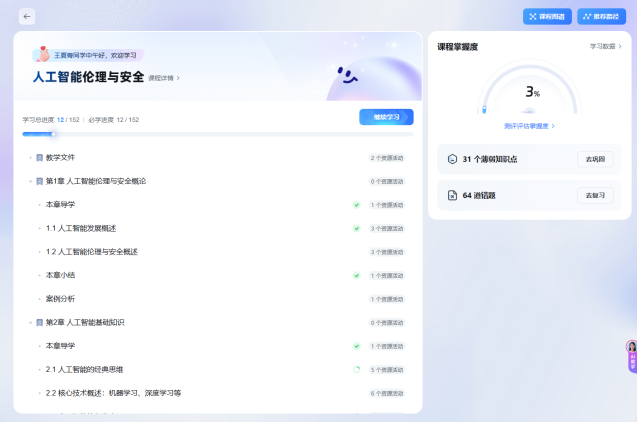Click the in-progress circle on 2.1 人工智能的经典思维
The image size is (637, 422).
[357, 370]
